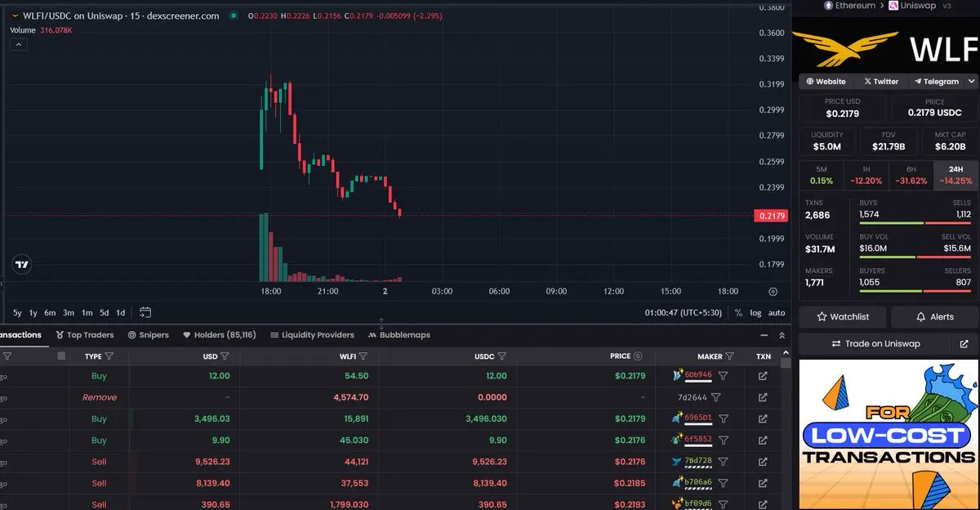
Task: Open the Liquidity Providers tab
Action: (x=312, y=335)
